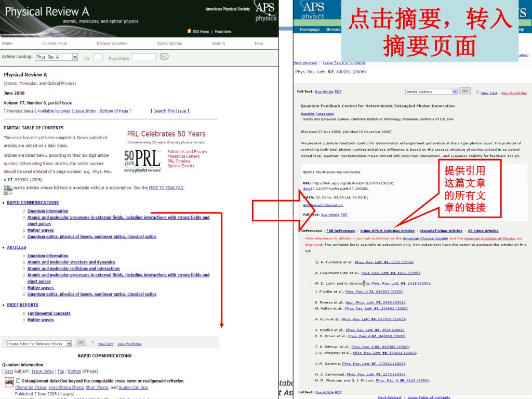Screen dimensions: 532x399
Task: Open Special Events link
Action: click(x=181, y=166)
